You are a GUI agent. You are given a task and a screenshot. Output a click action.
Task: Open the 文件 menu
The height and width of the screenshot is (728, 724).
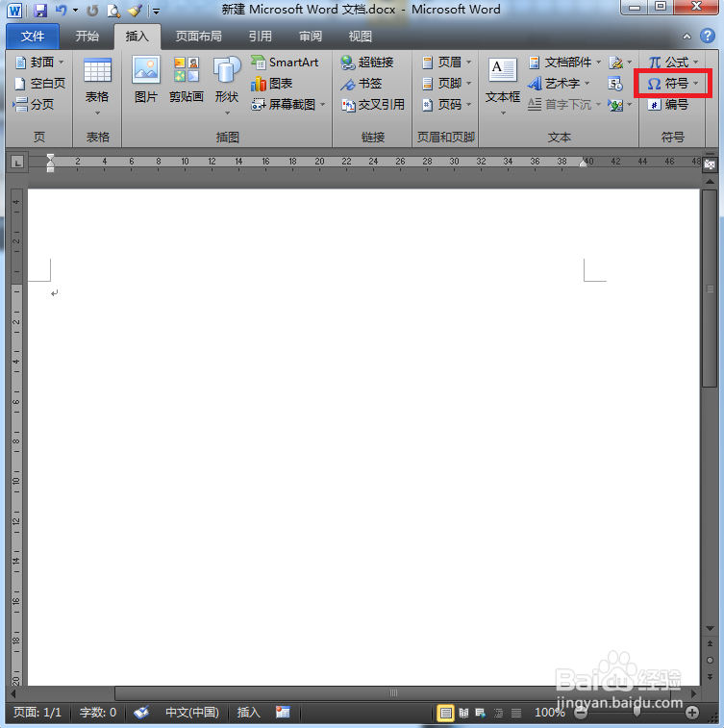click(33, 37)
